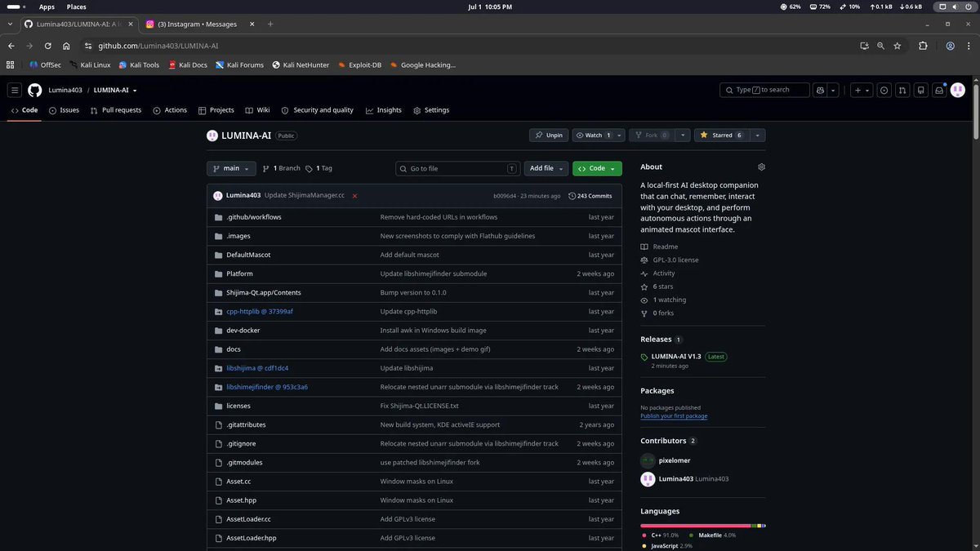Open the repository Settings tab
Viewport: 980px width, 551px height.
(x=431, y=110)
